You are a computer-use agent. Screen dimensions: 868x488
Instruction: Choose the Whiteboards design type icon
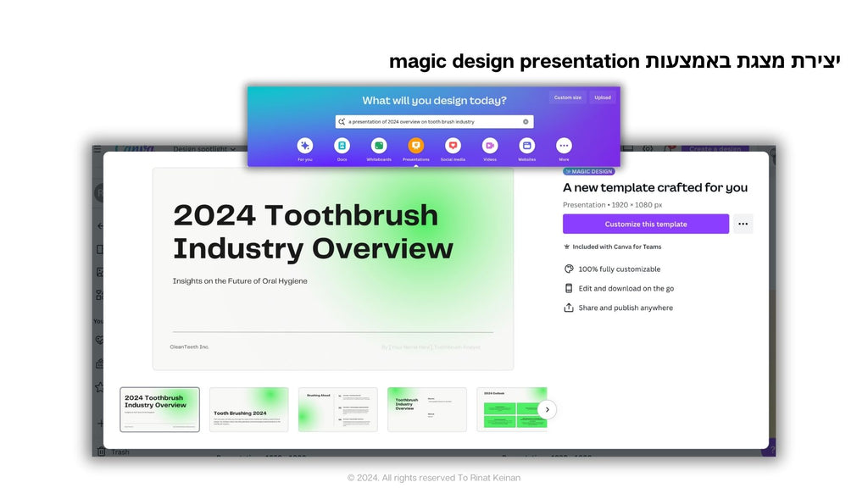click(379, 146)
